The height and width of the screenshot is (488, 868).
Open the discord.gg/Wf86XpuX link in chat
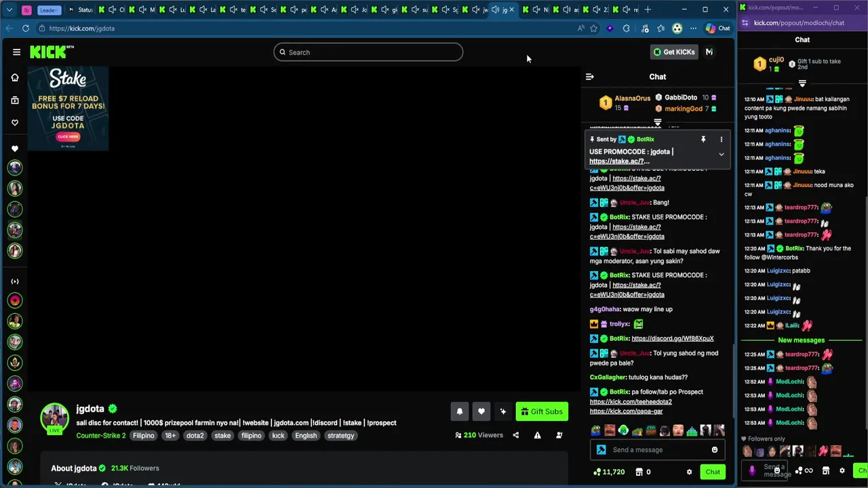tap(673, 338)
